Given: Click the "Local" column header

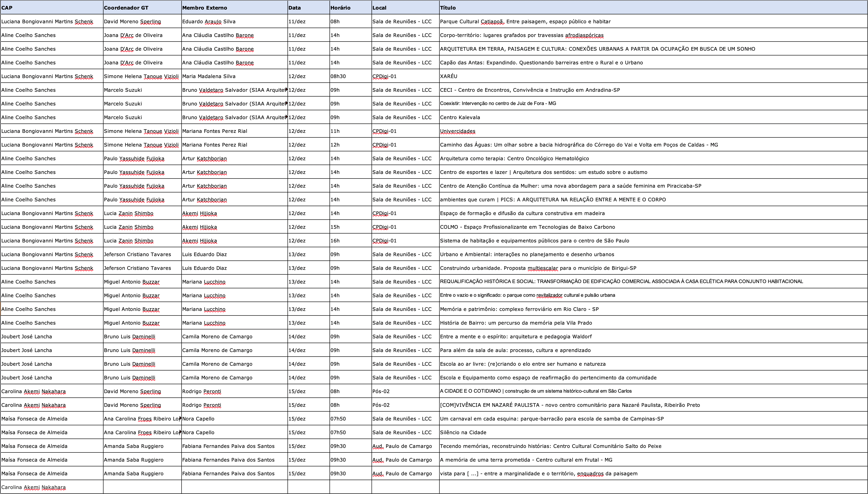Looking at the screenshot, I should 406,8.
